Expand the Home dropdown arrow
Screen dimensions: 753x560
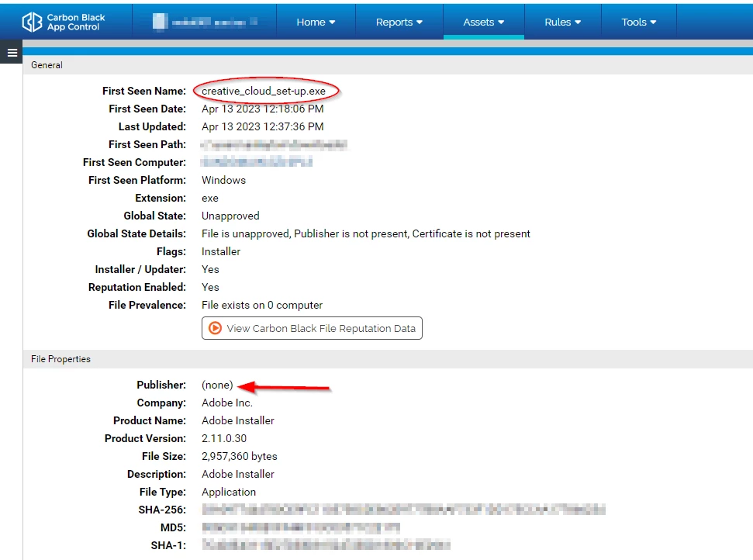333,22
